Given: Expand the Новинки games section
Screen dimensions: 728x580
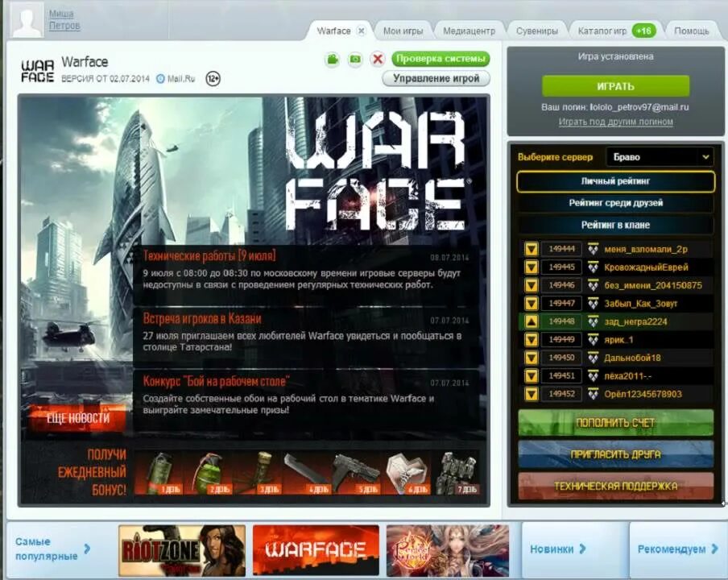Looking at the screenshot, I should coord(557,549).
